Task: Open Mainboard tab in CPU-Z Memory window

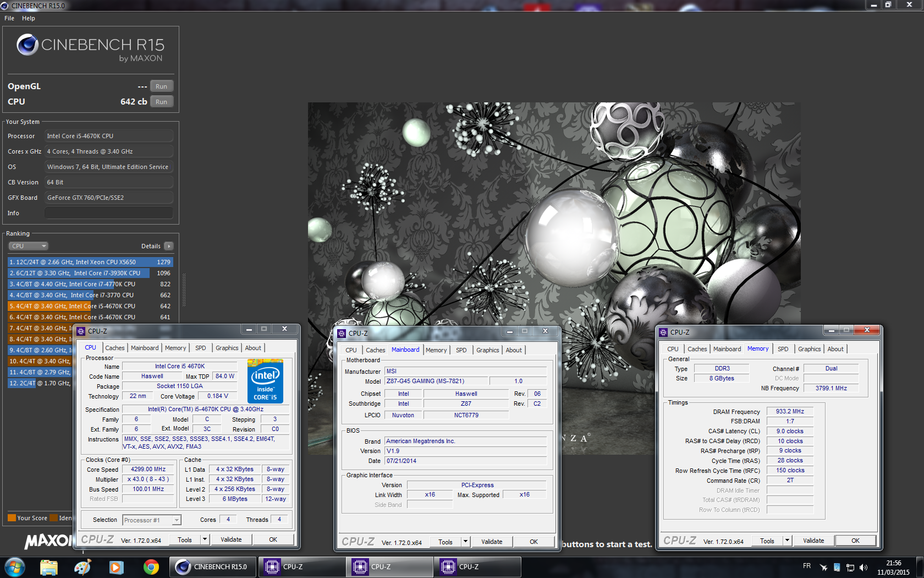Action: point(727,349)
